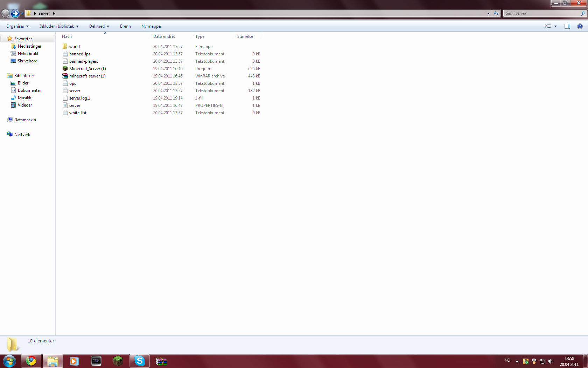Select the 182 kB server text document
Screen dimensions: 588x368
161,90
